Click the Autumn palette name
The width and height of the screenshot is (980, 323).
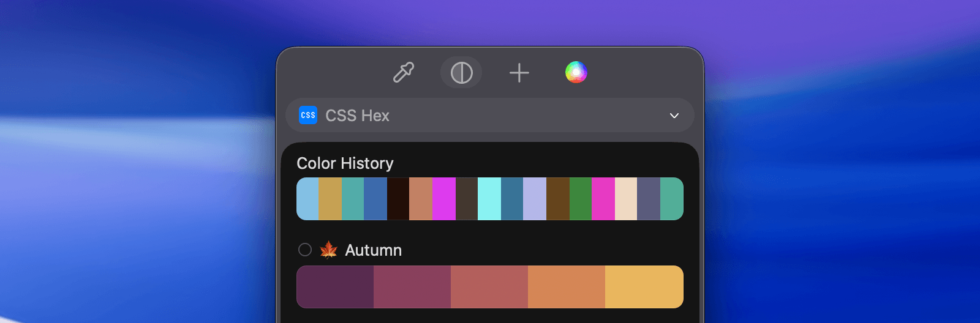(374, 250)
